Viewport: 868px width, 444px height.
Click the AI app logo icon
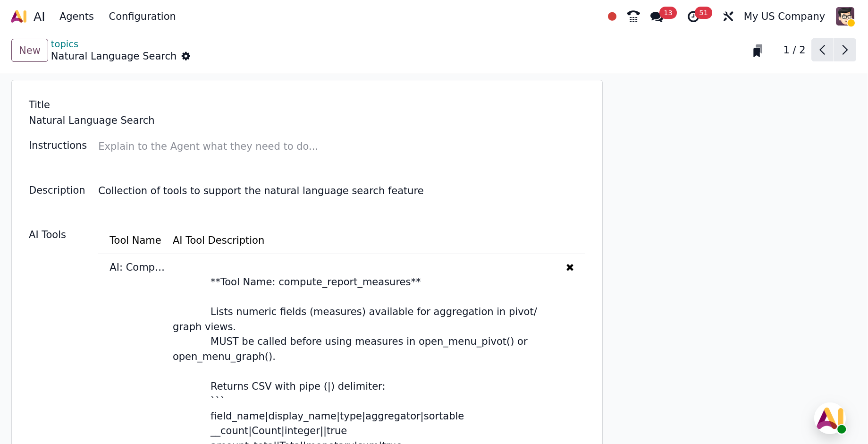tap(19, 17)
